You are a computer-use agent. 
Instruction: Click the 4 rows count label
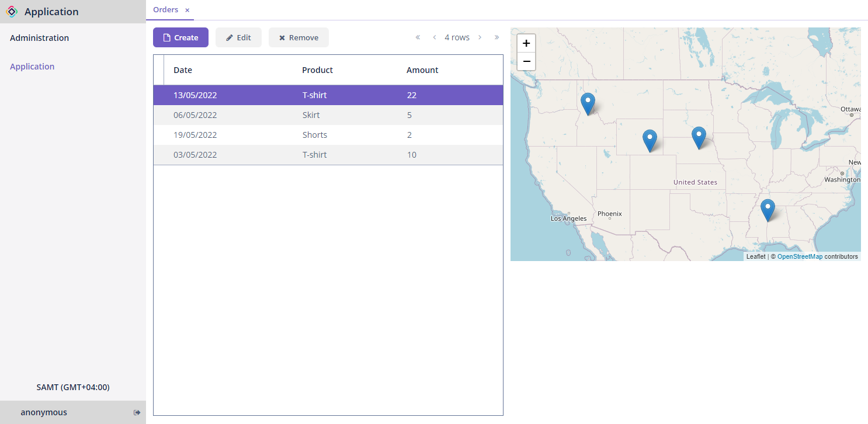pyautogui.click(x=457, y=37)
